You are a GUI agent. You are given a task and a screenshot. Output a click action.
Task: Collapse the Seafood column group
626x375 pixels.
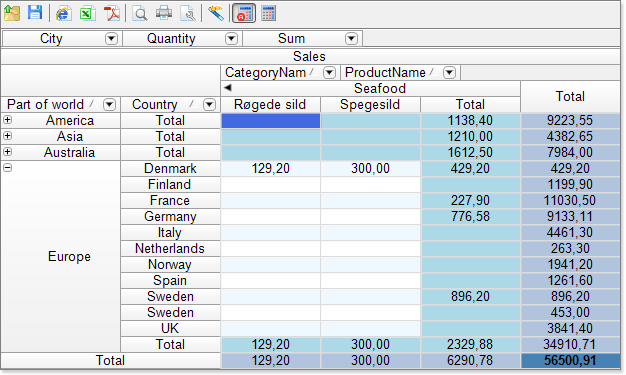[228, 87]
